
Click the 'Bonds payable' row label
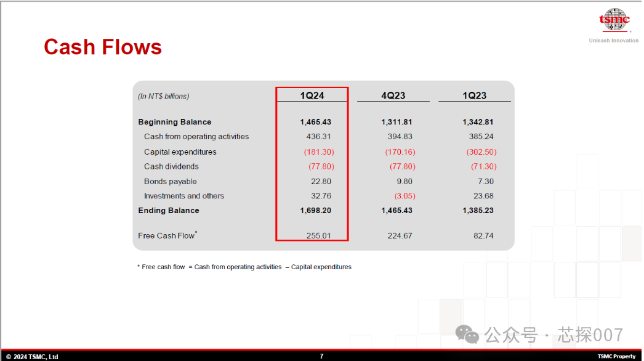coord(170,181)
